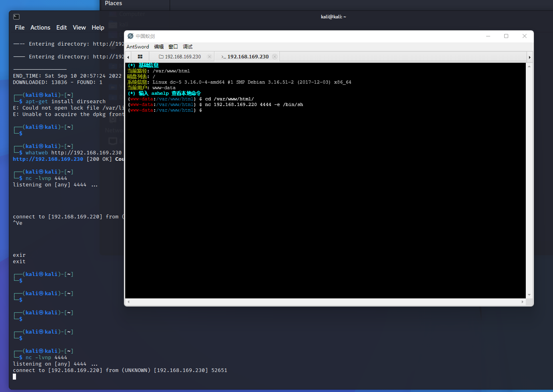Maximize the AntSword window

point(506,36)
